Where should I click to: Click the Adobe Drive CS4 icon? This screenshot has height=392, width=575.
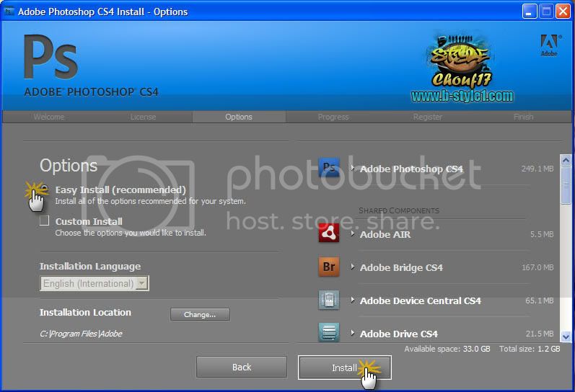(329, 332)
